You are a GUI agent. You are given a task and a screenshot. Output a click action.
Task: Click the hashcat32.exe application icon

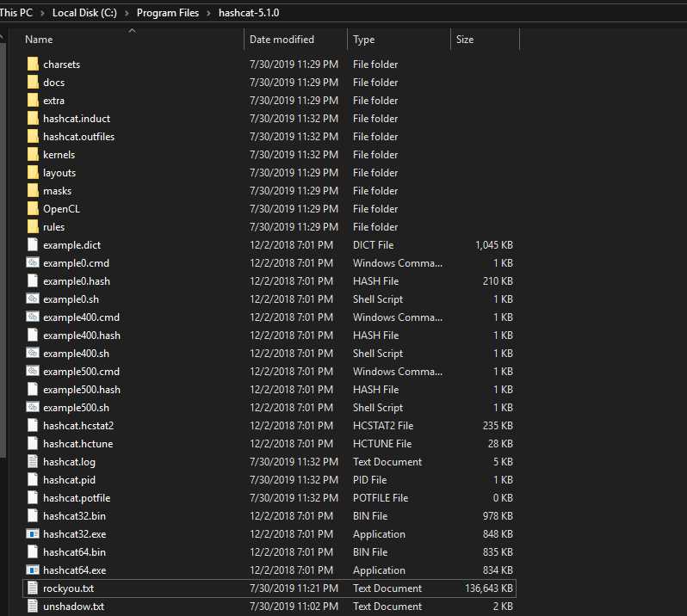tap(33, 533)
